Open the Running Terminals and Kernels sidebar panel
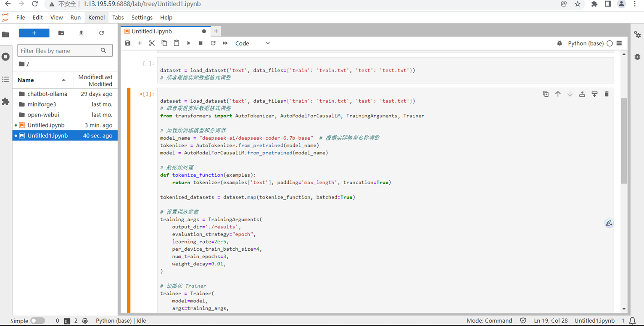This screenshot has height=326, width=644. click(5, 57)
